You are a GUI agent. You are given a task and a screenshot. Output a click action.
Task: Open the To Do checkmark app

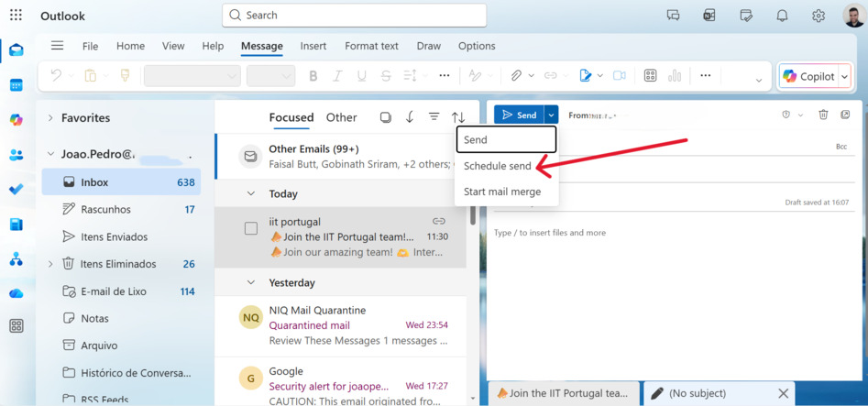pos(16,190)
